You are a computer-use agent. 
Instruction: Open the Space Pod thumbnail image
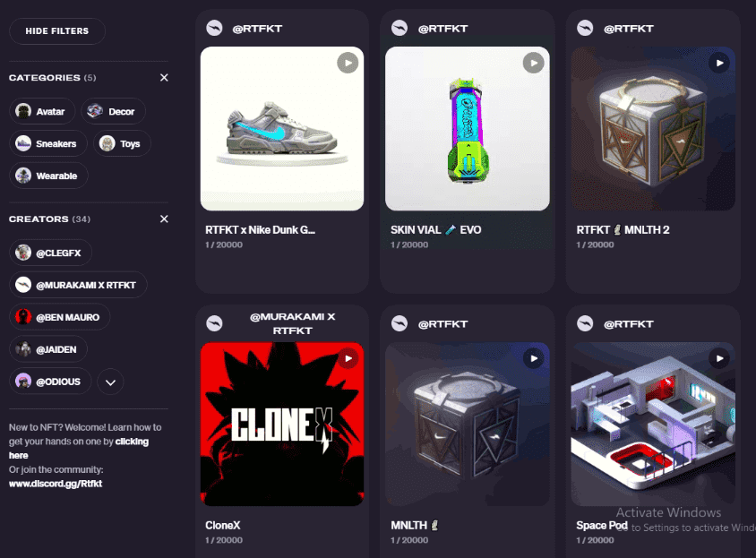pos(653,424)
